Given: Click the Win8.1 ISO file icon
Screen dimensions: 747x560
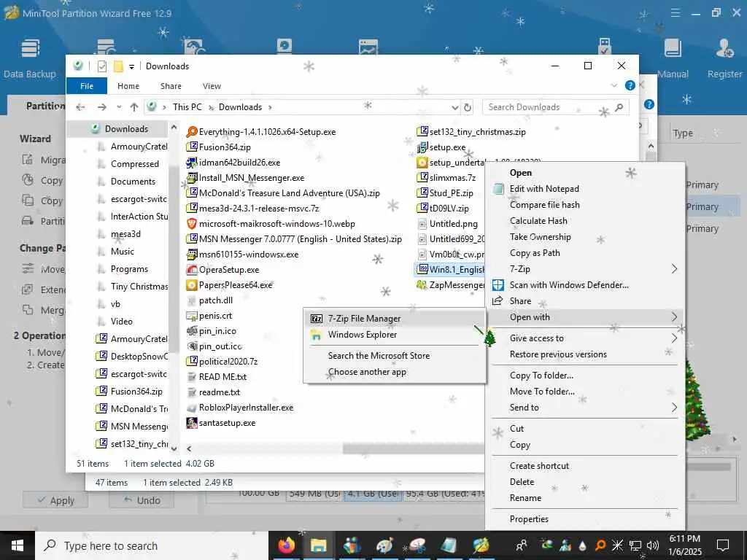Looking at the screenshot, I should 422,270.
